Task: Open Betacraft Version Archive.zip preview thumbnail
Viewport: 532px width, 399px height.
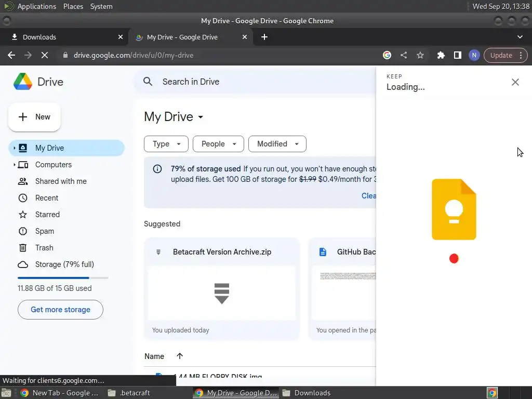Action: coord(222,293)
